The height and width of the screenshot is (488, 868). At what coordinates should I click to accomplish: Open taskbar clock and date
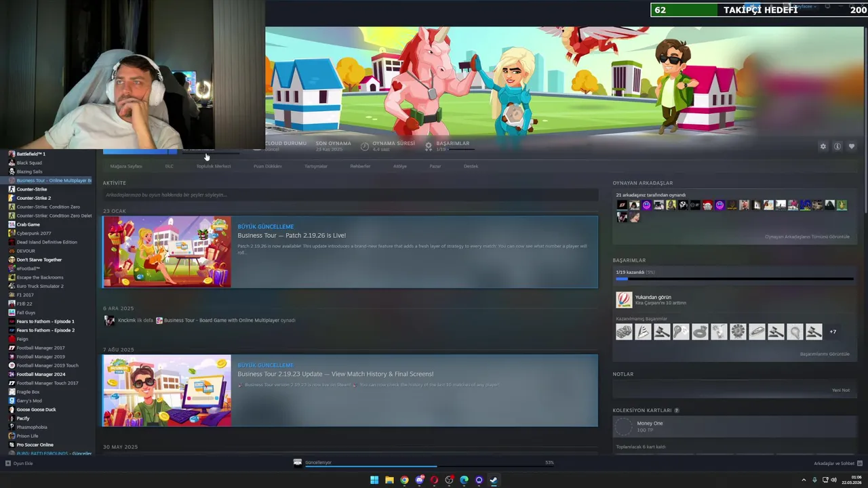[x=852, y=480]
